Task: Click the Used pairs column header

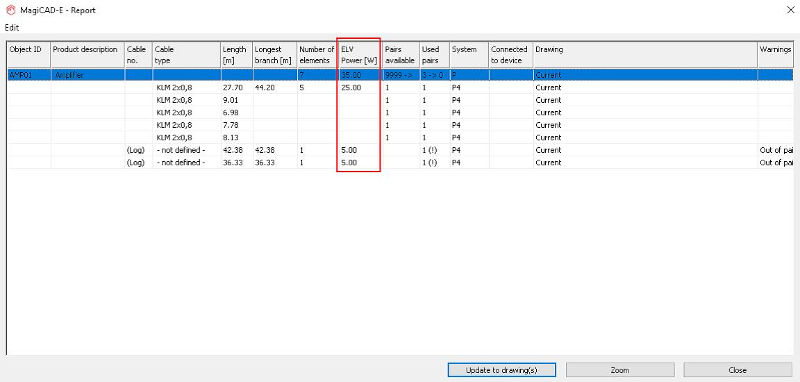Action: 434,55
